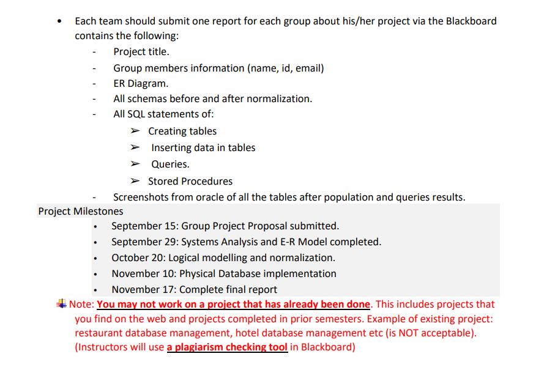Click the dash marker before ER Diagram

click(94, 83)
